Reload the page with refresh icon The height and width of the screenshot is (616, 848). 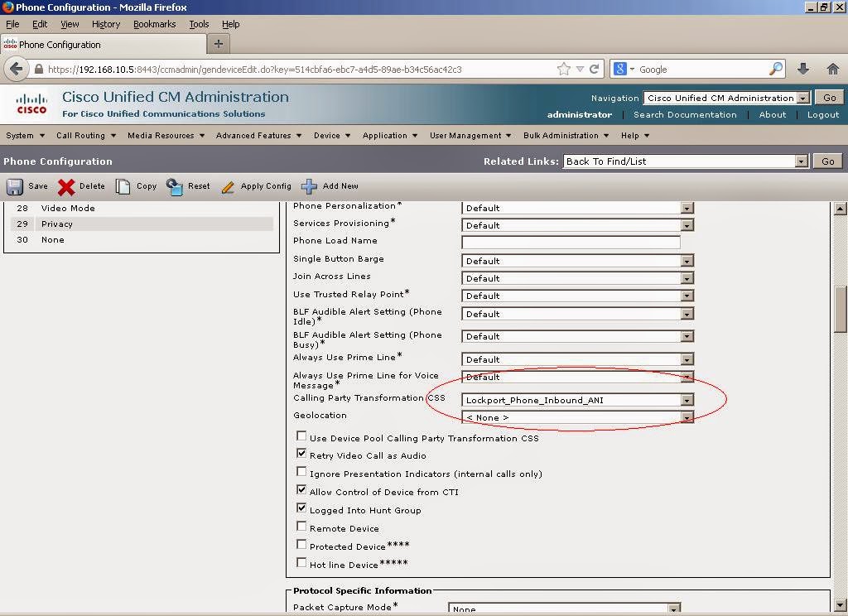(594, 70)
